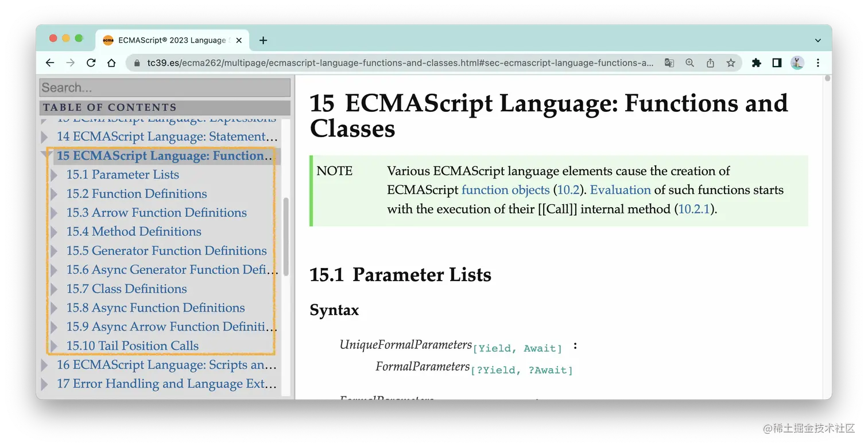Open the 15.3 Arrow Function Definitions link
Image resolution: width=868 pixels, height=447 pixels.
[156, 212]
